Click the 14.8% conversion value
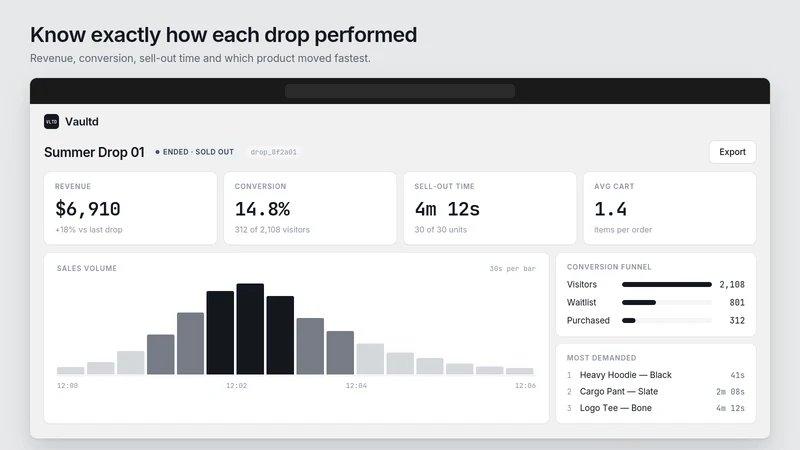Viewport: 800px width, 450px height. 262,209
